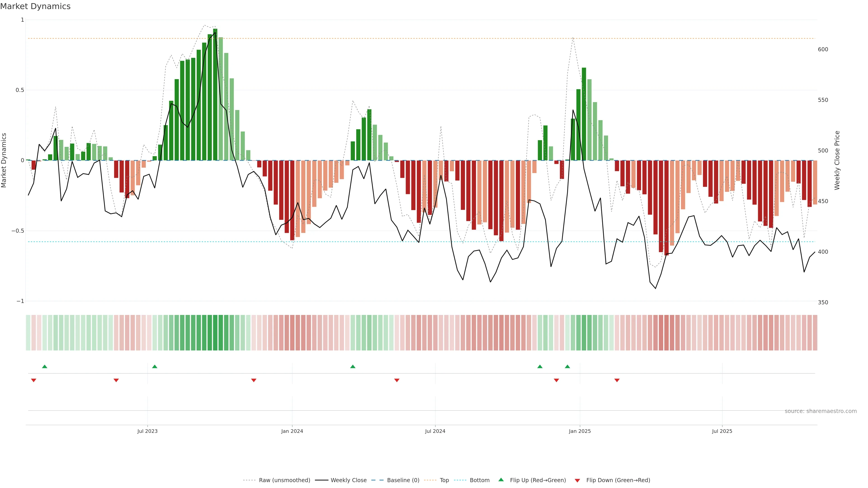Screen dimensions: 868x488
Task: Click the first green flip-up marker on the left
Action: pos(45,366)
